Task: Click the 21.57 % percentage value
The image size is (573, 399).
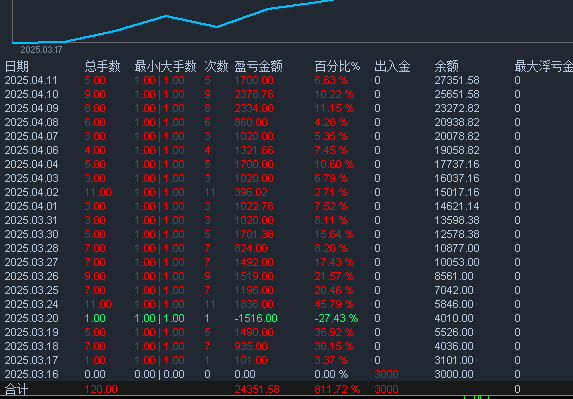Action: click(334, 276)
